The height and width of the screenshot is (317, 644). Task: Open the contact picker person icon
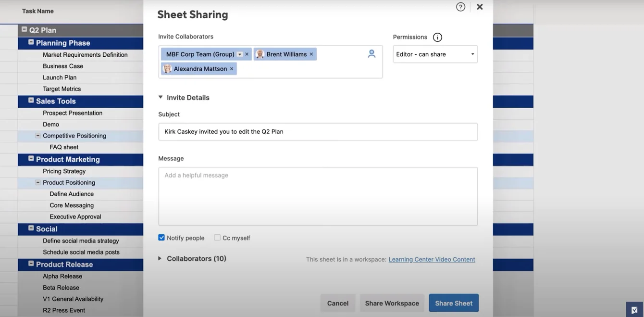tap(372, 54)
